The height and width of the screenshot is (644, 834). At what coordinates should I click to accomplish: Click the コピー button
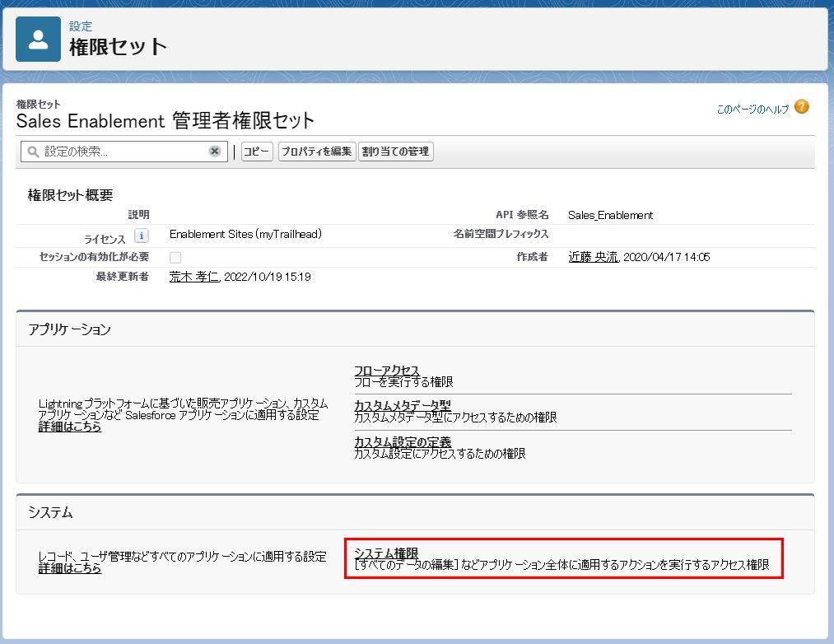point(257,152)
